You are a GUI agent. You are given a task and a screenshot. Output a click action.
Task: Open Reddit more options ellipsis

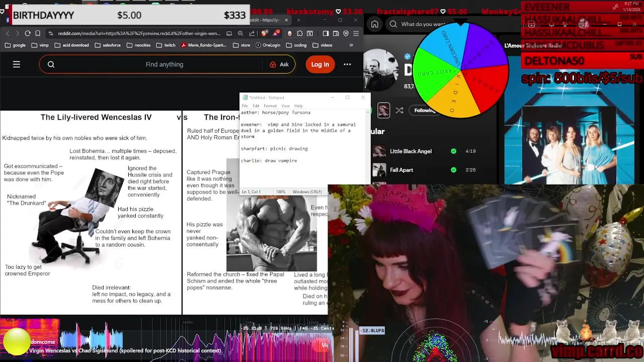pyautogui.click(x=347, y=64)
